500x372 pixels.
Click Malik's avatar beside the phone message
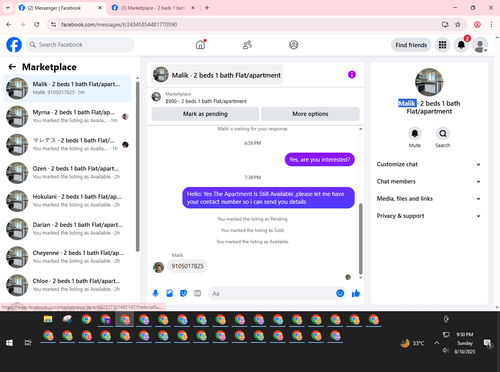(158, 267)
